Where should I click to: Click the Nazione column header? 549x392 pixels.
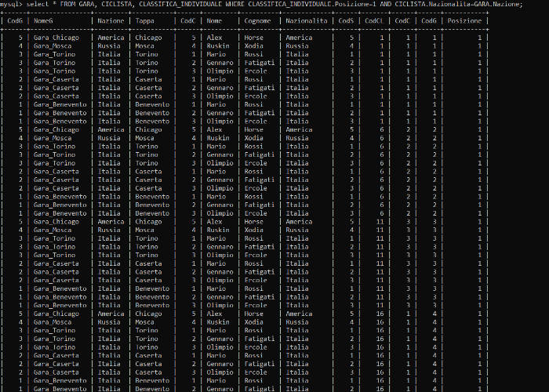coord(111,21)
